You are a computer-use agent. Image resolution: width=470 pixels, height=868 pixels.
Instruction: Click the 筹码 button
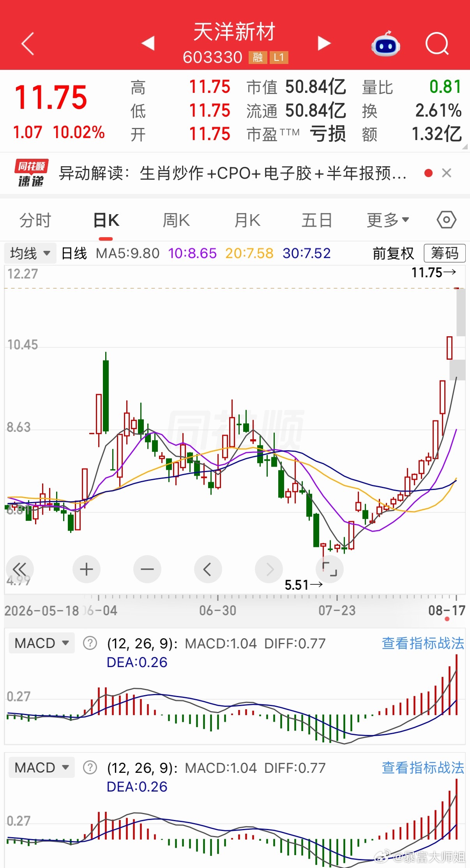pyautogui.click(x=445, y=253)
